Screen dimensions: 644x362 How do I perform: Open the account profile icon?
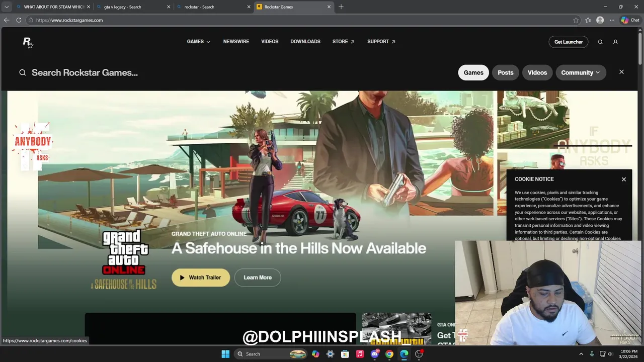pyautogui.click(x=615, y=42)
